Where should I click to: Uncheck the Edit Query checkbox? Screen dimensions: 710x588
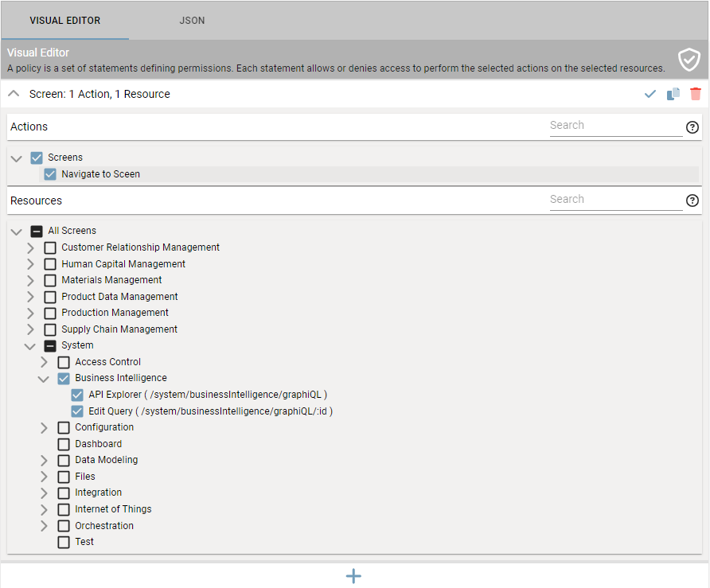point(77,411)
